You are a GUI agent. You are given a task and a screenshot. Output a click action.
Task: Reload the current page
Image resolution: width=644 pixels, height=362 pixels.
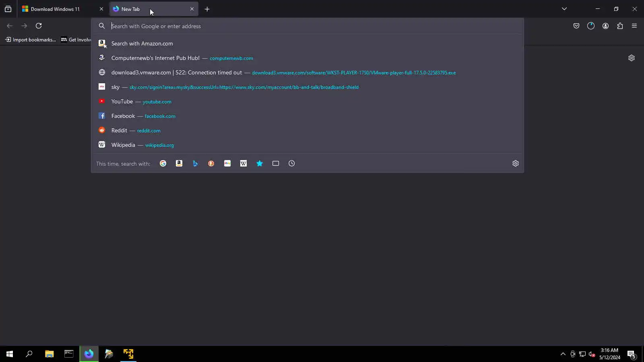(39, 26)
